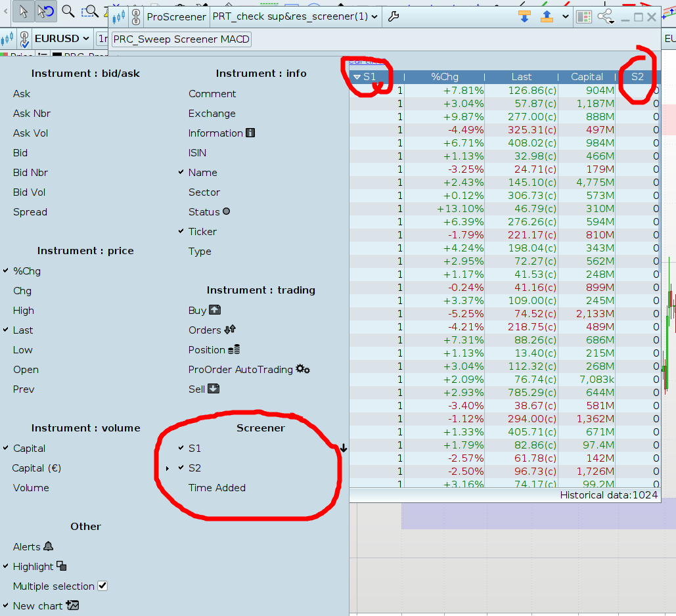676x616 pixels.
Task: Click the Status circle icon
Action: tap(227, 211)
